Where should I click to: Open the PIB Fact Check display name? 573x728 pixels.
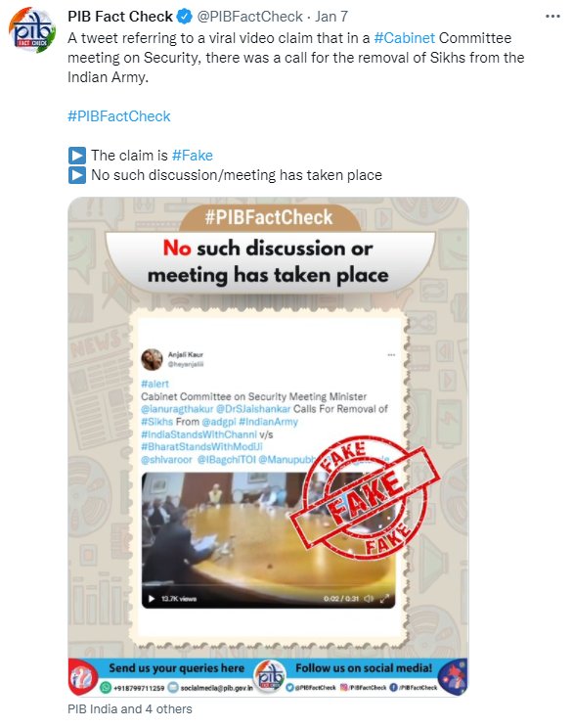tap(120, 17)
